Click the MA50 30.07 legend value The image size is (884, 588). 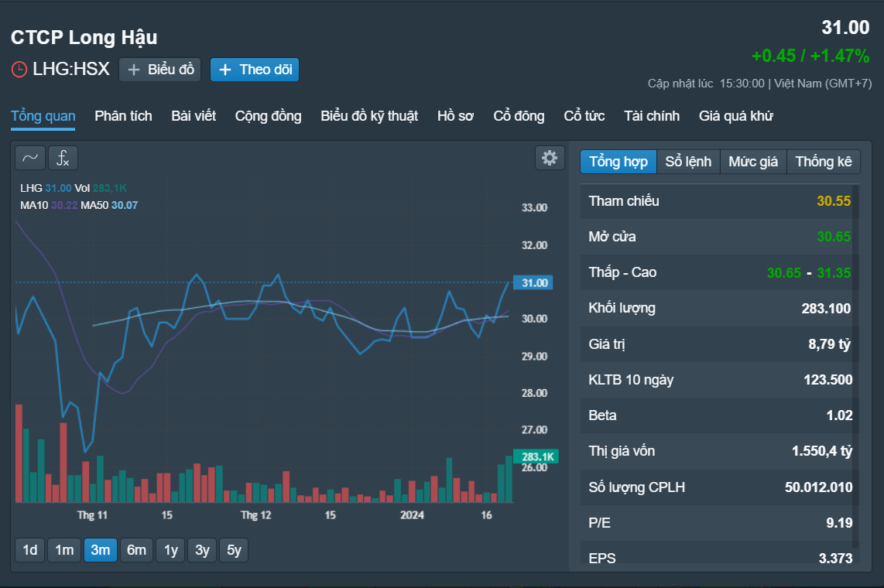pos(125,205)
